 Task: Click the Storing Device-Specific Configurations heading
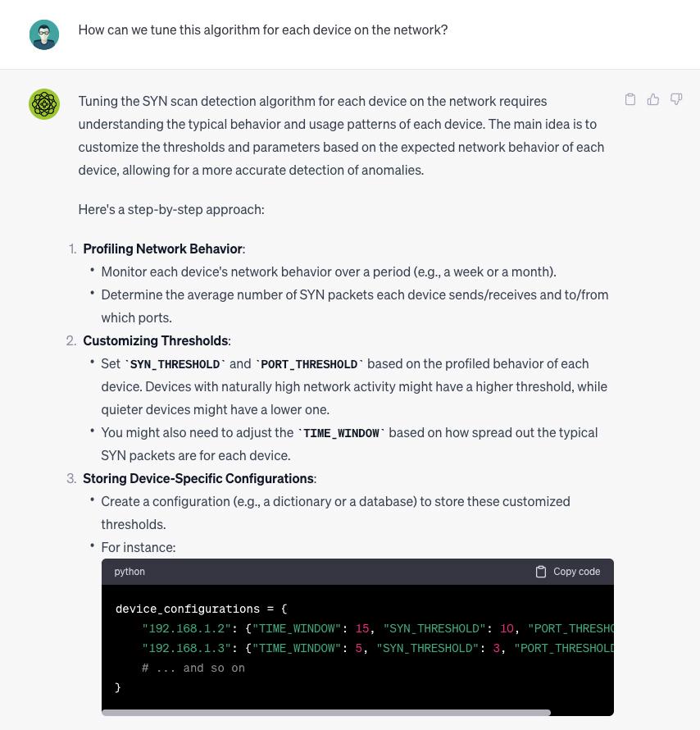tap(198, 478)
